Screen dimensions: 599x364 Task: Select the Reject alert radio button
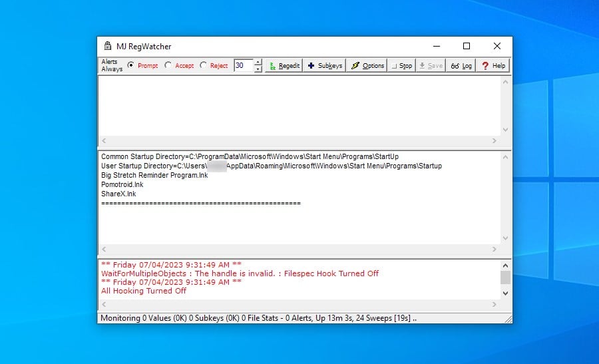pyautogui.click(x=203, y=65)
